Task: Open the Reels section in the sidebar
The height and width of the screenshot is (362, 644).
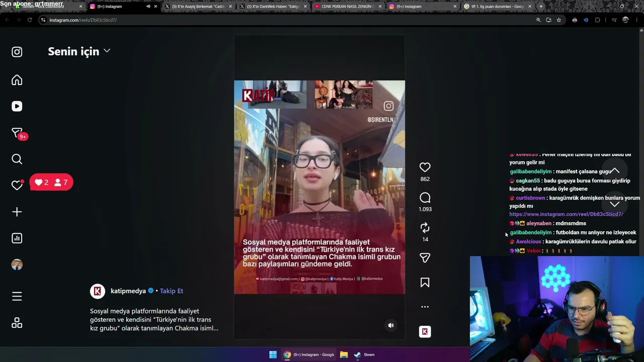Action: click(x=17, y=107)
